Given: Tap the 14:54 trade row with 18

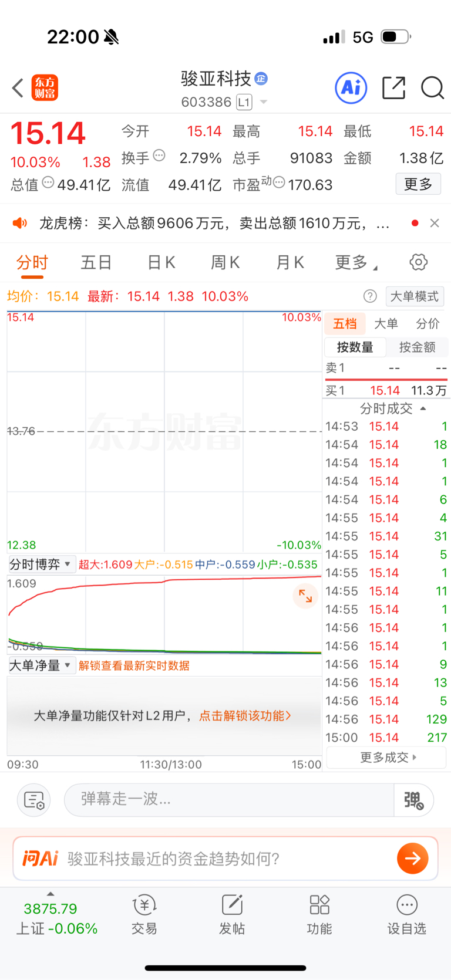Looking at the screenshot, I should 386,445.
